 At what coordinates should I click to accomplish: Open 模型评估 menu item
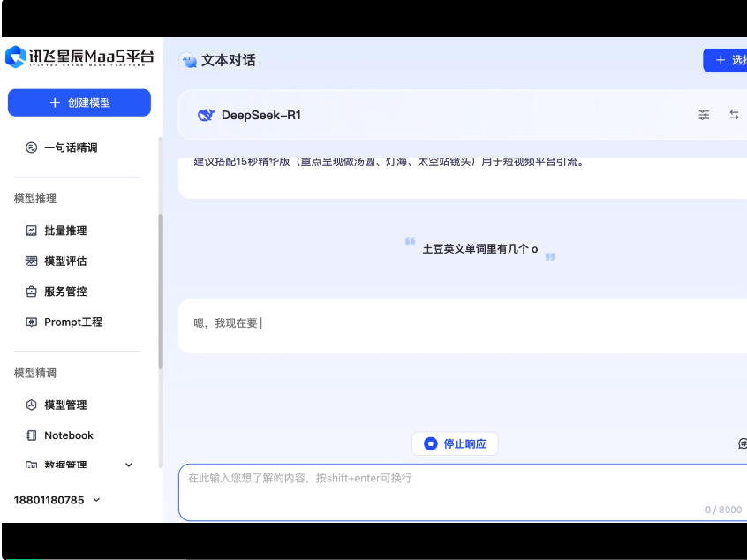pos(65,261)
